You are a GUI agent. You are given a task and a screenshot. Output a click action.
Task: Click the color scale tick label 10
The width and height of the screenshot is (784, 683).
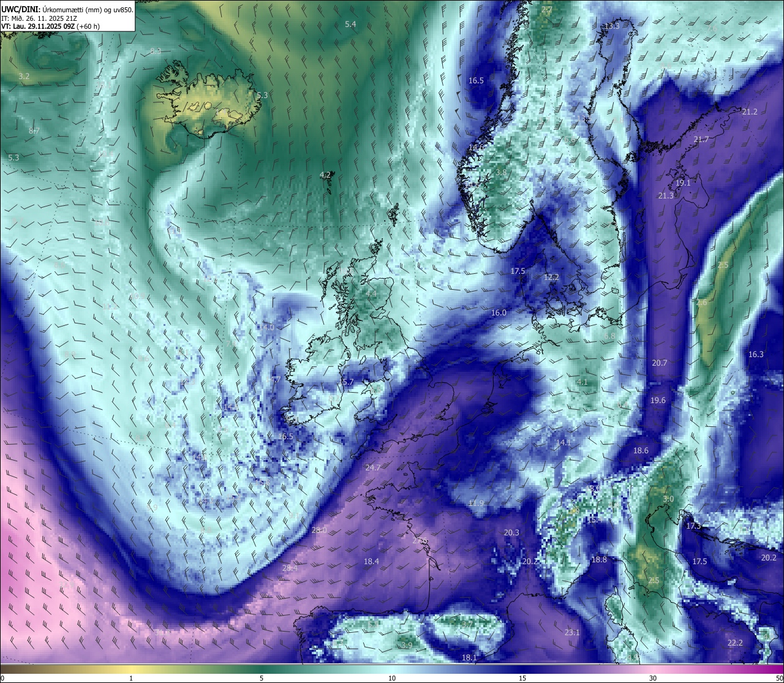coord(392,678)
